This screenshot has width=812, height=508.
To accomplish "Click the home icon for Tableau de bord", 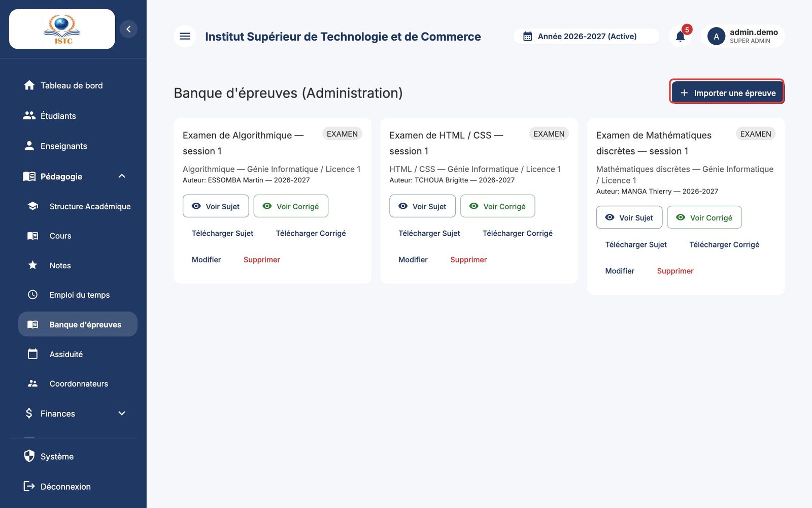I will coord(29,85).
